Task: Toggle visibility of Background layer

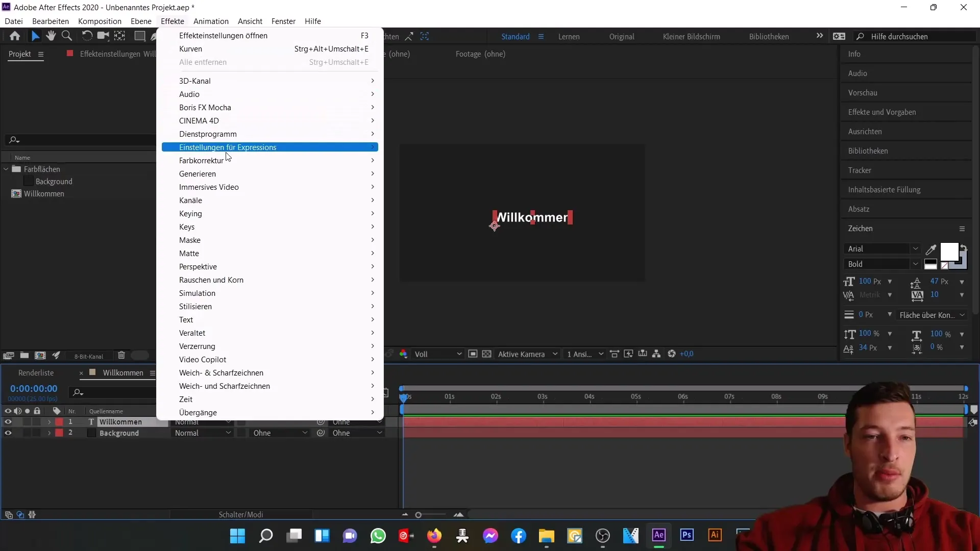Action: click(8, 433)
